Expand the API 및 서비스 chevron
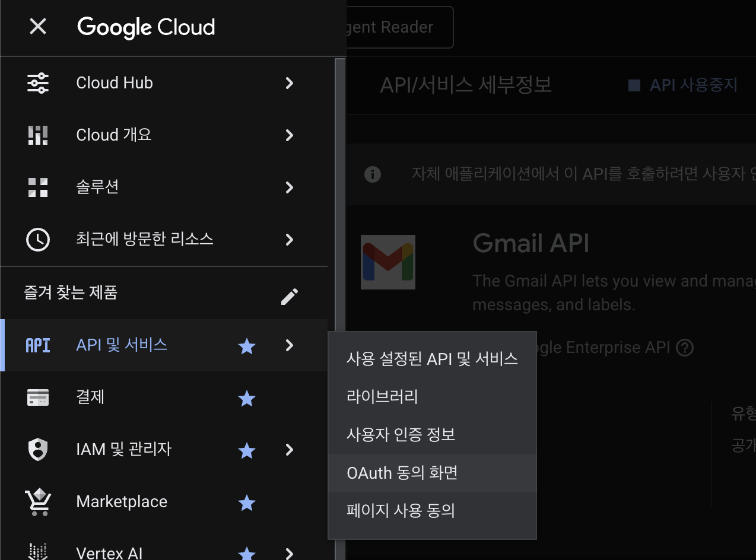The image size is (756, 560). [290, 345]
